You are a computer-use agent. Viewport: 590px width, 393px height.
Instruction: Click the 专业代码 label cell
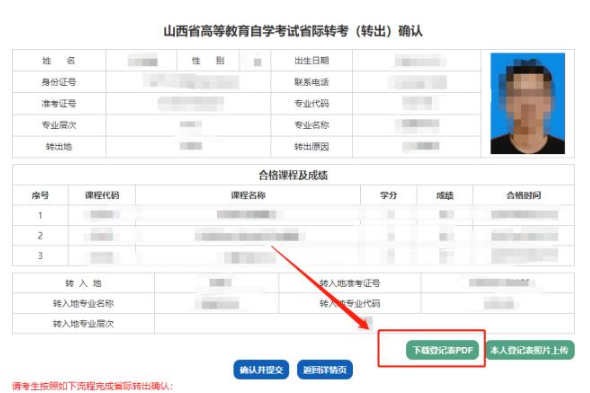tap(312, 104)
